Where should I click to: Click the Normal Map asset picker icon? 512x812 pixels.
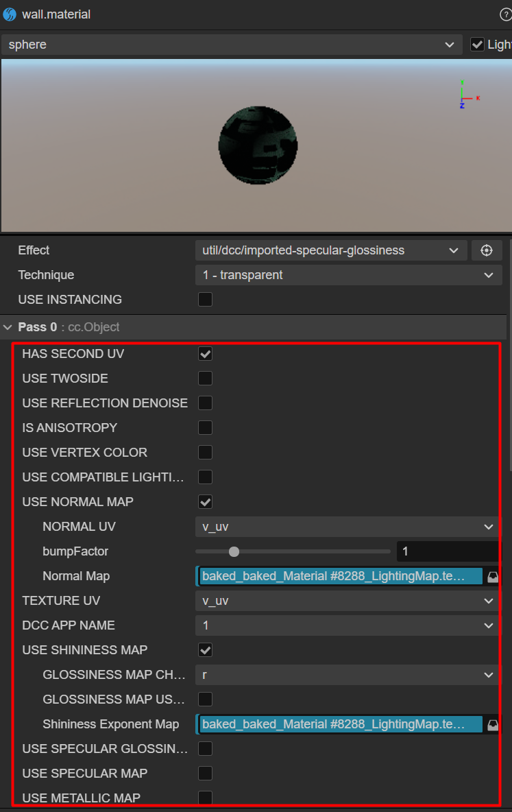(x=493, y=576)
